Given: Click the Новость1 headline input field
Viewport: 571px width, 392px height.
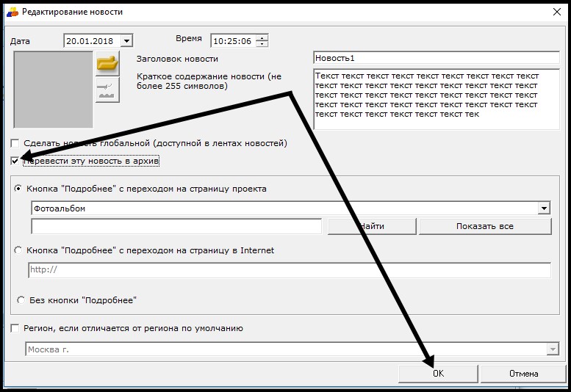Looking at the screenshot, I should pos(436,58).
